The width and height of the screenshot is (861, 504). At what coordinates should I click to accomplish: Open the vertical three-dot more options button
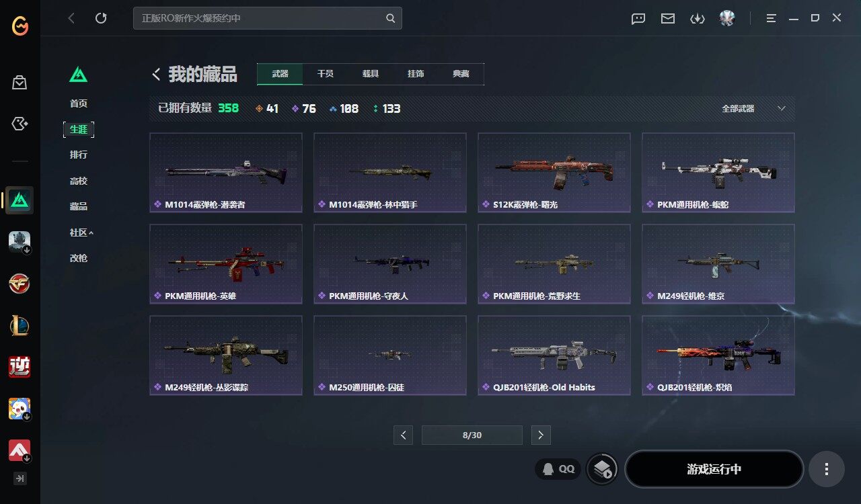826,469
